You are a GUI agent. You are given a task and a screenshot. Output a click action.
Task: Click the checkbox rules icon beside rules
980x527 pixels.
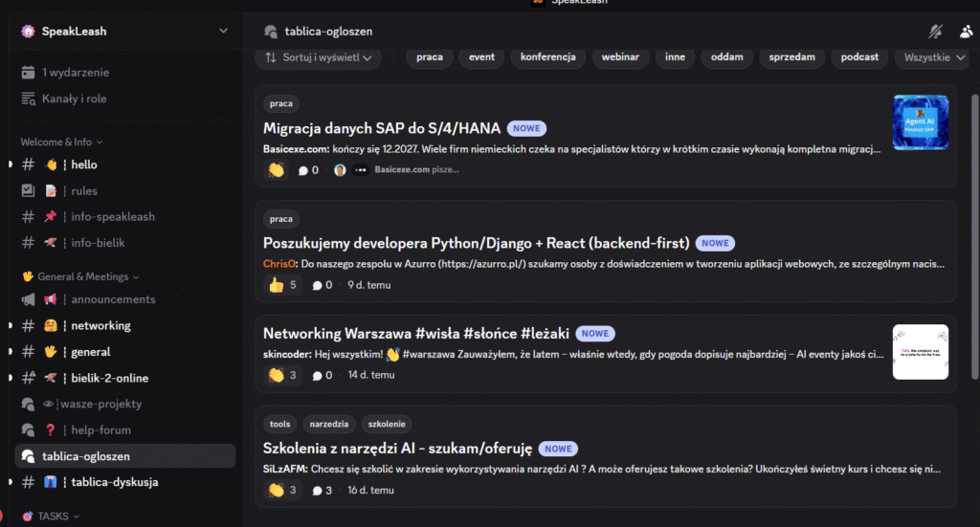coord(28,190)
